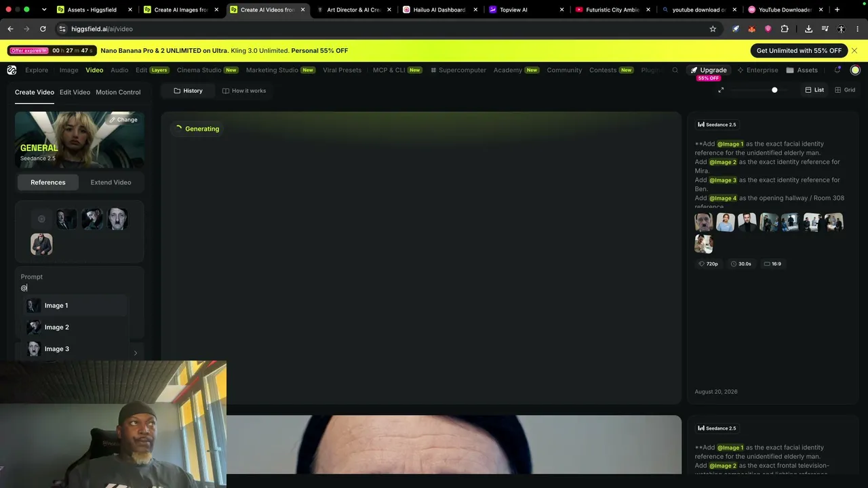Image resolution: width=868 pixels, height=488 pixels.
Task: Open the user profile avatar
Action: click(855, 70)
